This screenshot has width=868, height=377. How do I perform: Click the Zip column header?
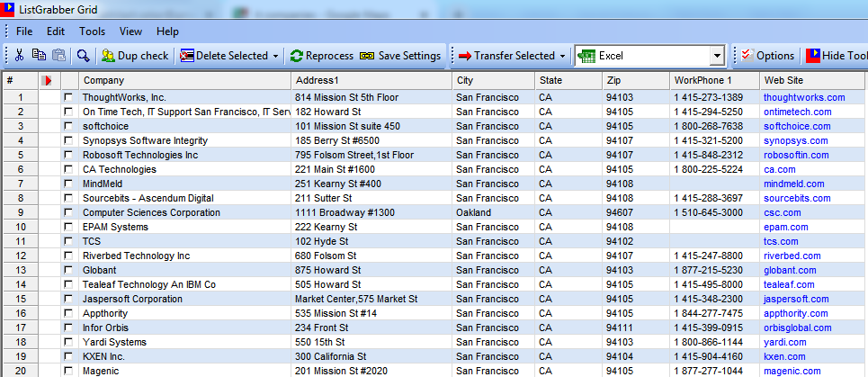636,81
